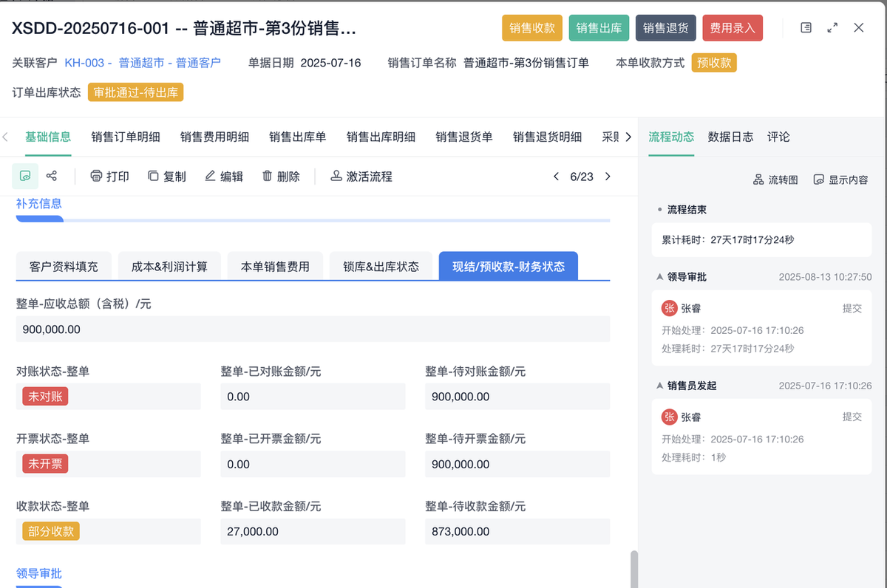The width and height of the screenshot is (887, 588).
Task: Click the 未对账 status tag
Action: (x=45, y=397)
